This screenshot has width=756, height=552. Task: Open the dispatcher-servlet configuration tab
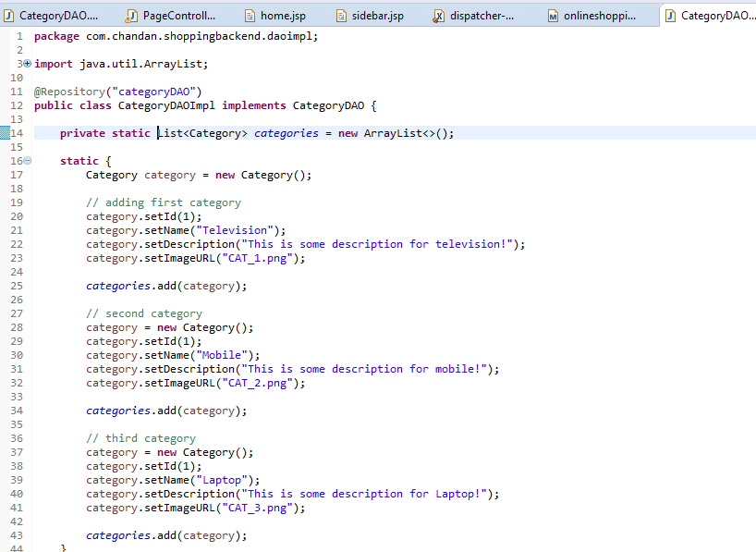pyautogui.click(x=479, y=15)
